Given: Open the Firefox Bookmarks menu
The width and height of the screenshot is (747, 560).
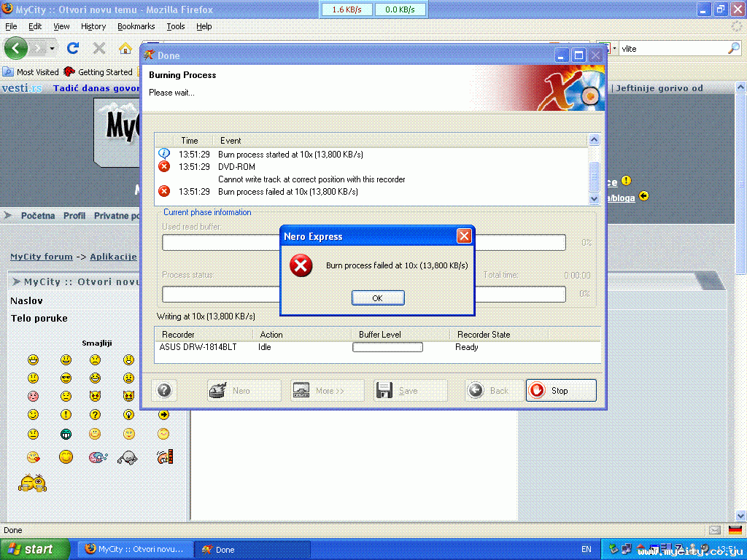Looking at the screenshot, I should pos(136,27).
